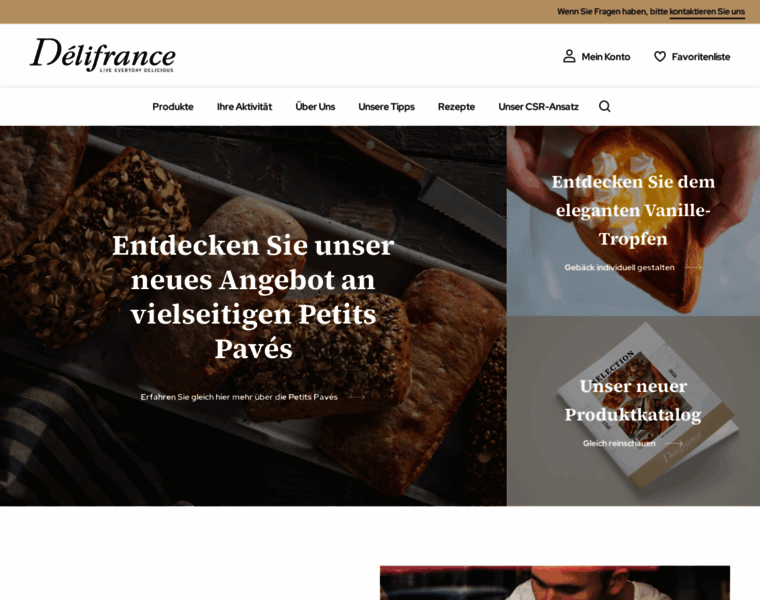Click Entdecken Sie unser neues Angebot headline
Screen dimensions: 760x600
point(253,297)
